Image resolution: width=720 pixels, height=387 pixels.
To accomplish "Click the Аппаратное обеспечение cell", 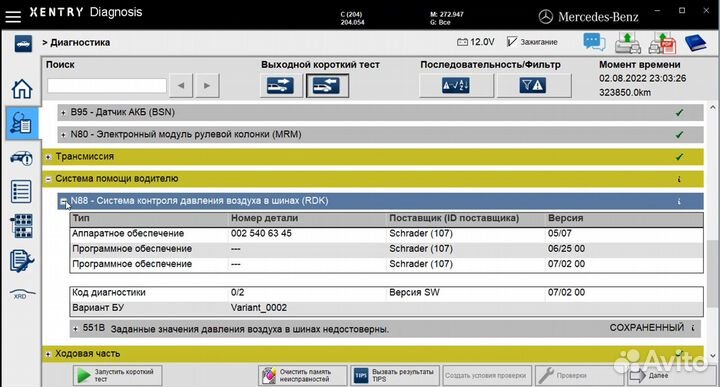I will pyautogui.click(x=128, y=233).
